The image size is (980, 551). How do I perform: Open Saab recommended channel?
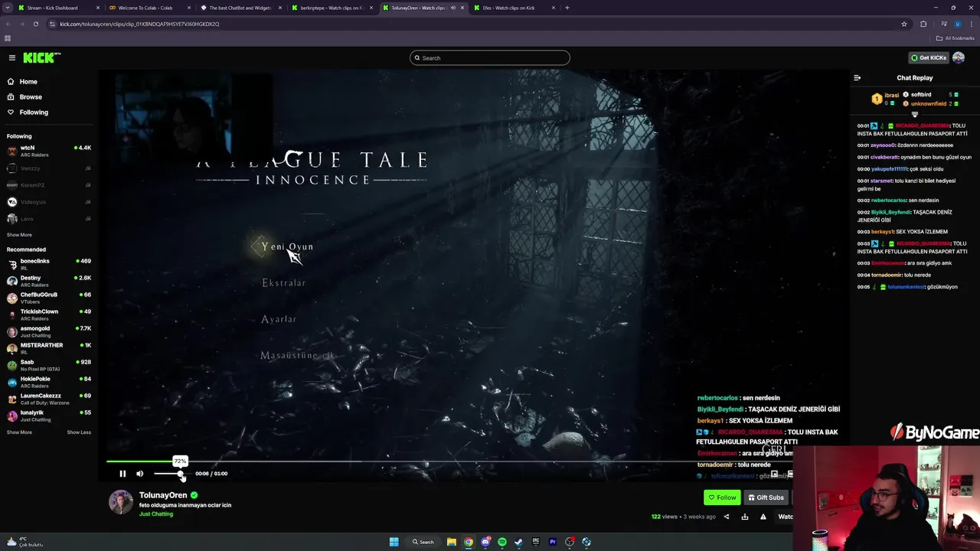click(49, 365)
